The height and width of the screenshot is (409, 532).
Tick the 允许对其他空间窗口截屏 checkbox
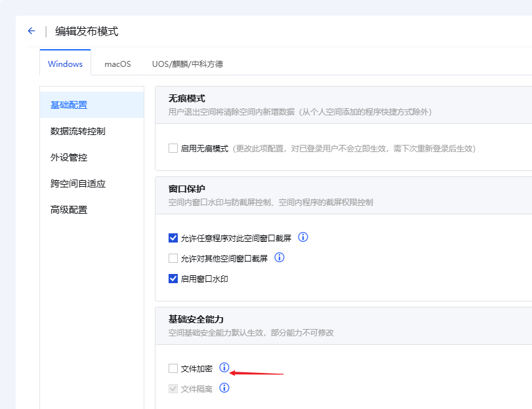pyautogui.click(x=173, y=258)
